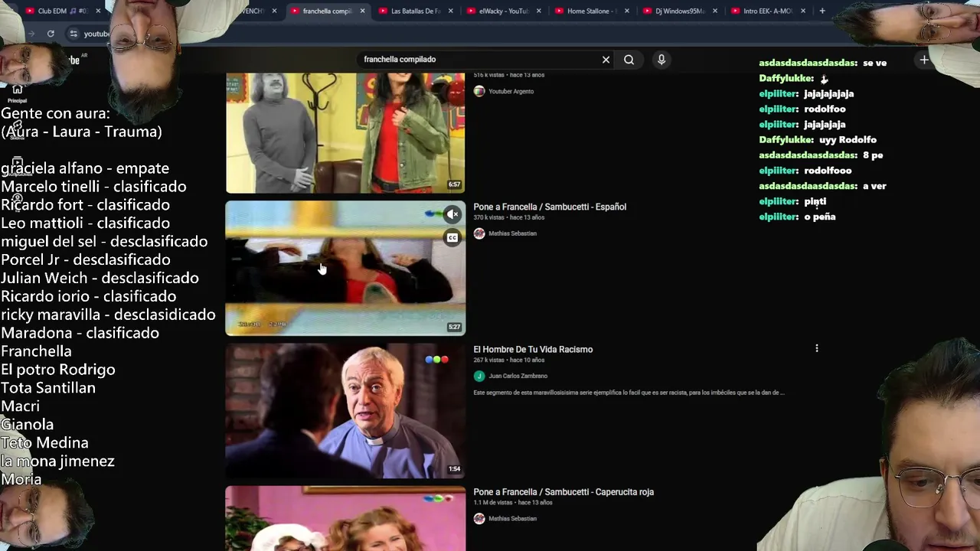Open the Dj Windows95Man tab
980x551 pixels.
pyautogui.click(x=679, y=11)
